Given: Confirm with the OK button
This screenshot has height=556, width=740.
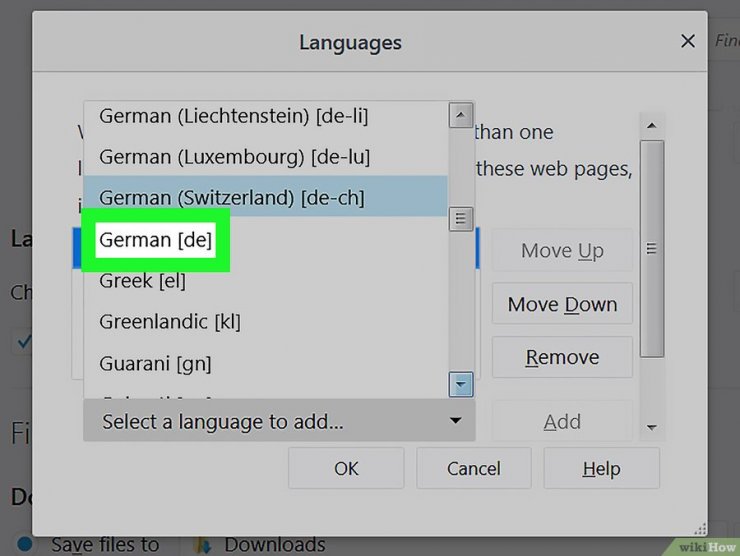Looking at the screenshot, I should (346, 468).
